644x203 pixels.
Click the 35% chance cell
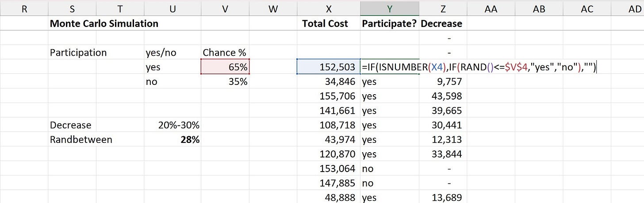click(225, 82)
